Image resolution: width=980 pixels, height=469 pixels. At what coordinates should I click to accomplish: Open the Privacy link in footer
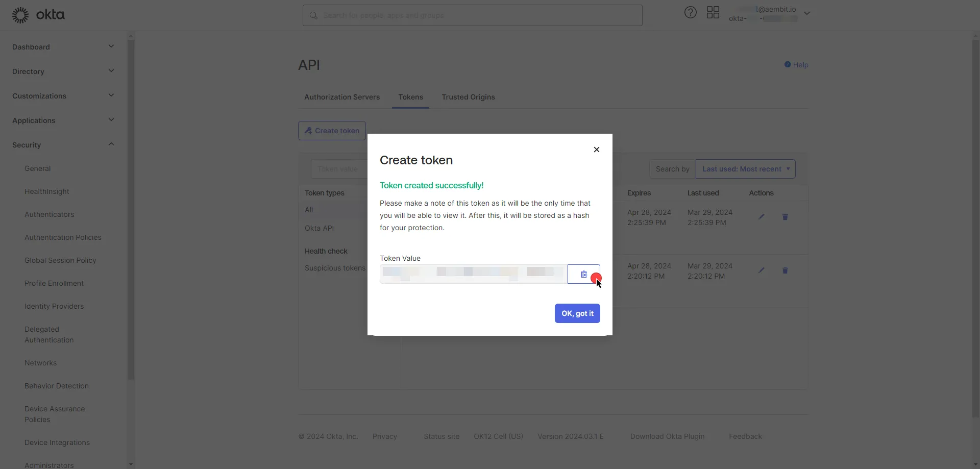pyautogui.click(x=385, y=436)
